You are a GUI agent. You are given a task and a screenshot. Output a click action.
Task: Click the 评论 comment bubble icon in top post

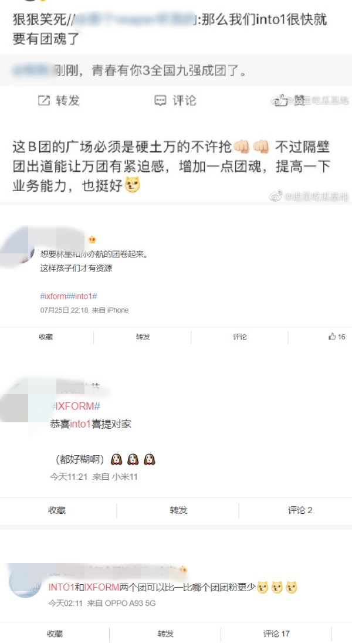[x=160, y=100]
